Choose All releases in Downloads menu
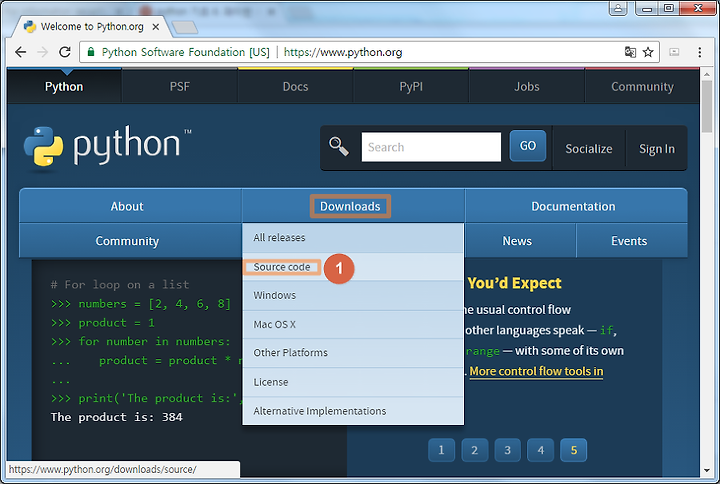 (x=353, y=237)
